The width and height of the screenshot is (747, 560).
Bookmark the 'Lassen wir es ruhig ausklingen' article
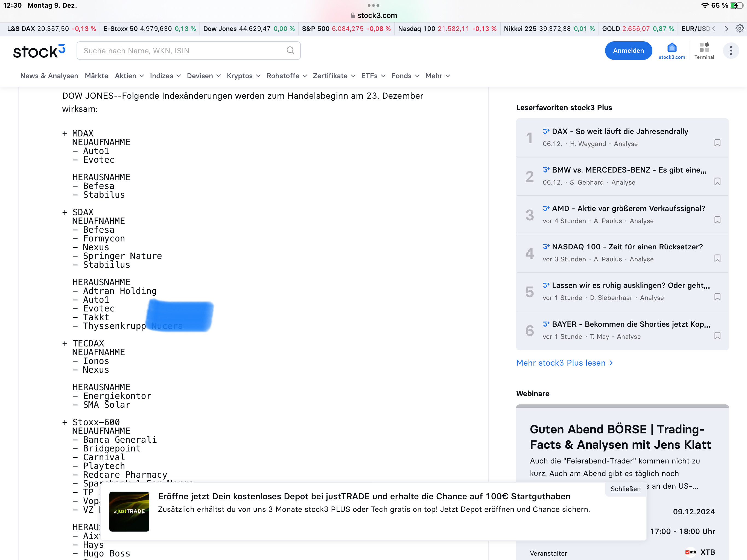[717, 297]
